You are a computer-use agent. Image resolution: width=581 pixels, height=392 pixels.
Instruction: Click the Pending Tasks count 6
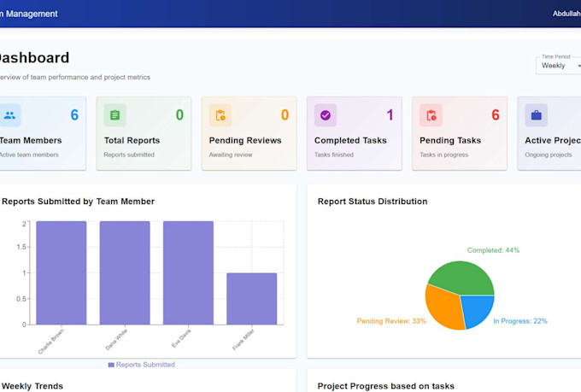pos(496,114)
